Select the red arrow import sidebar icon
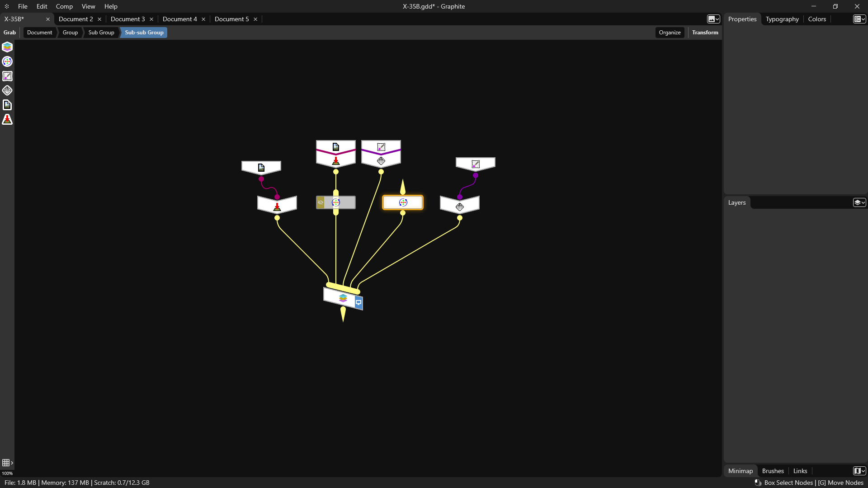 (x=7, y=119)
